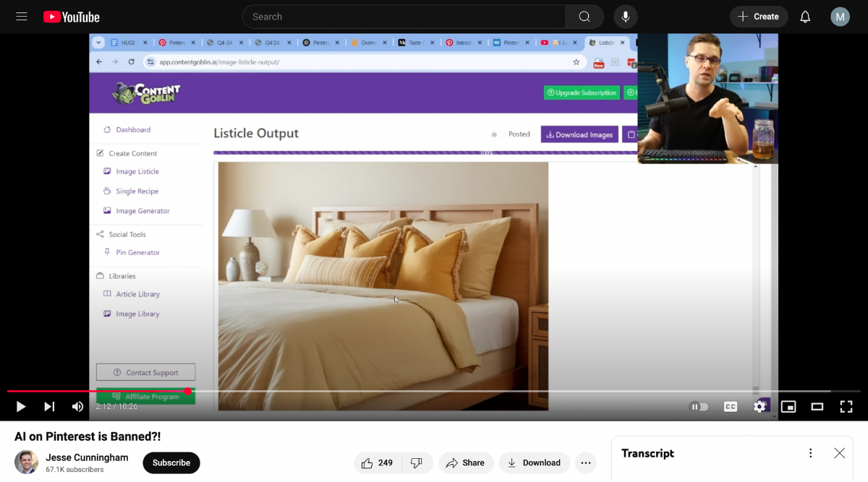Open the more actions ellipsis menu

pos(586,462)
